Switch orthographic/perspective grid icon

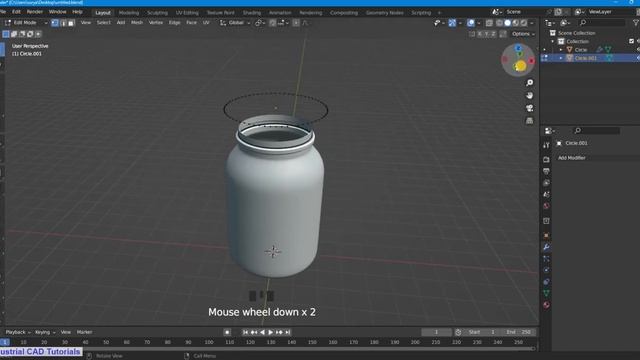(529, 121)
